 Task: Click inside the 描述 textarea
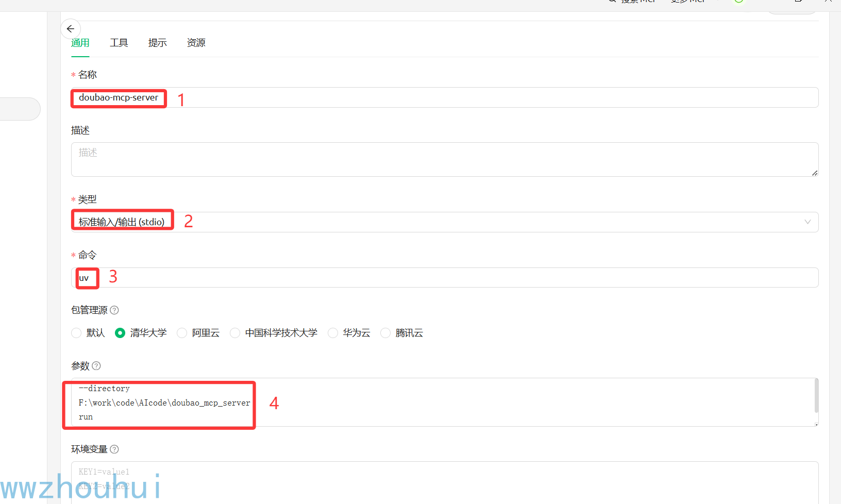click(445, 160)
